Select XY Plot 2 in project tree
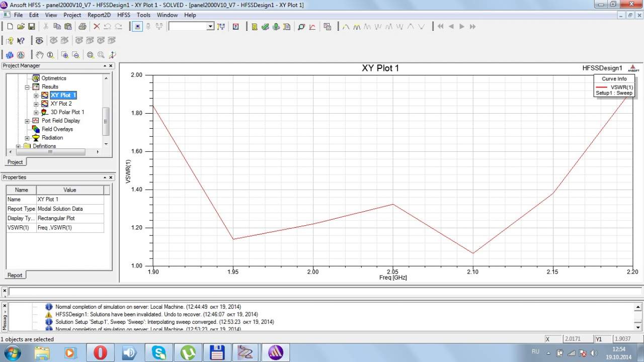Screen dimensions: 644x362 click(61, 104)
